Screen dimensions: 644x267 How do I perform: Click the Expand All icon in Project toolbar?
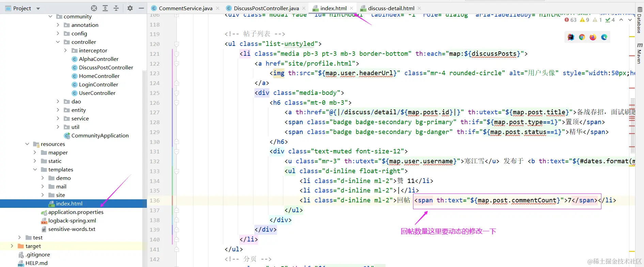click(x=105, y=8)
